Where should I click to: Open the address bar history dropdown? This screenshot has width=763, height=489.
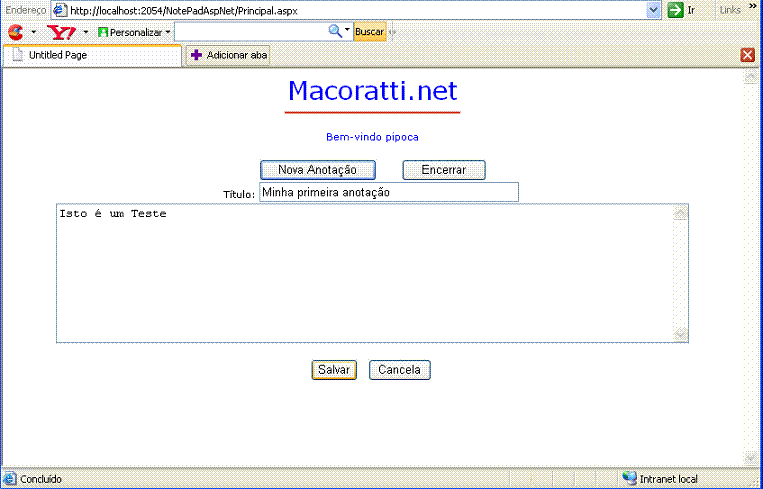coord(654,10)
